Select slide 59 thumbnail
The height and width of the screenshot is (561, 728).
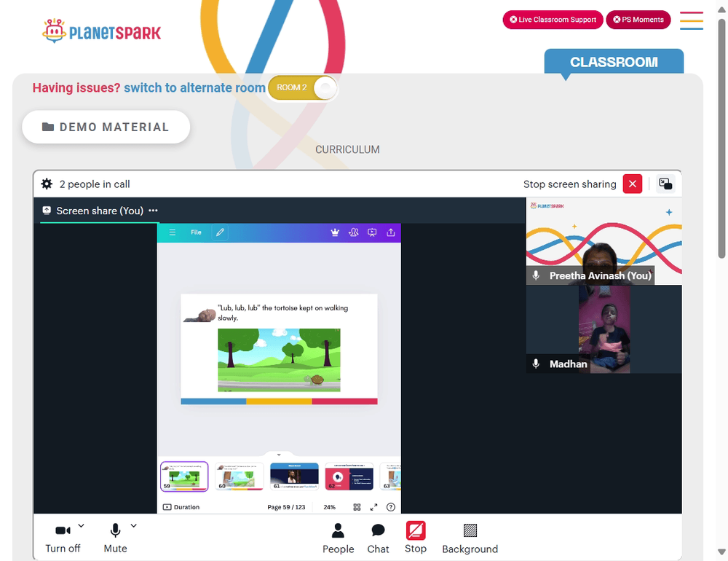click(184, 476)
